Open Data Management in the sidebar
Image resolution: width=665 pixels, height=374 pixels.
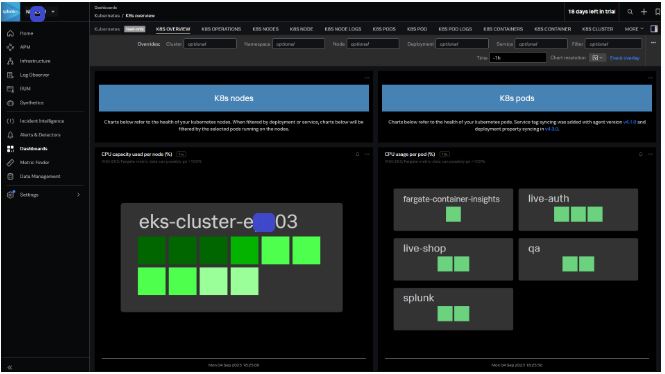coord(40,176)
